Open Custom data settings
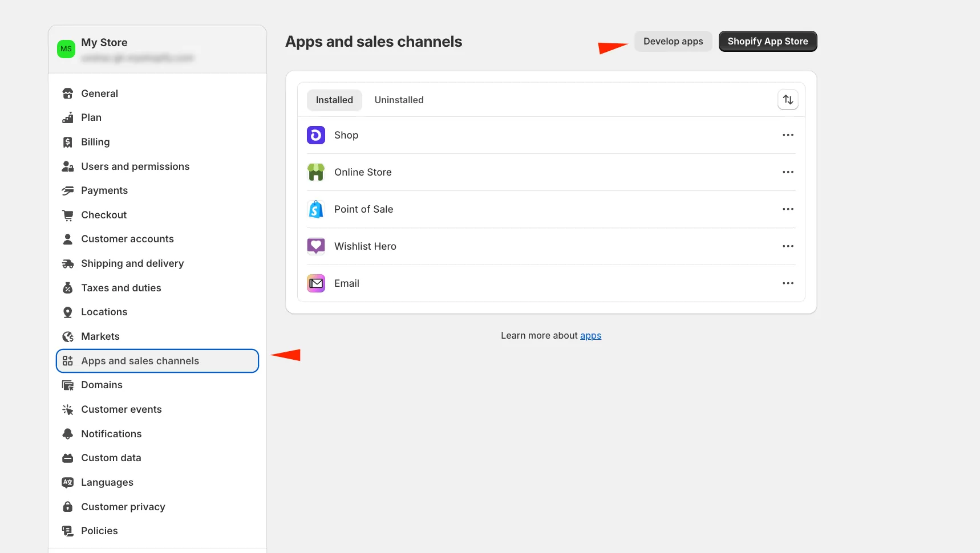980x553 pixels. click(x=157, y=458)
